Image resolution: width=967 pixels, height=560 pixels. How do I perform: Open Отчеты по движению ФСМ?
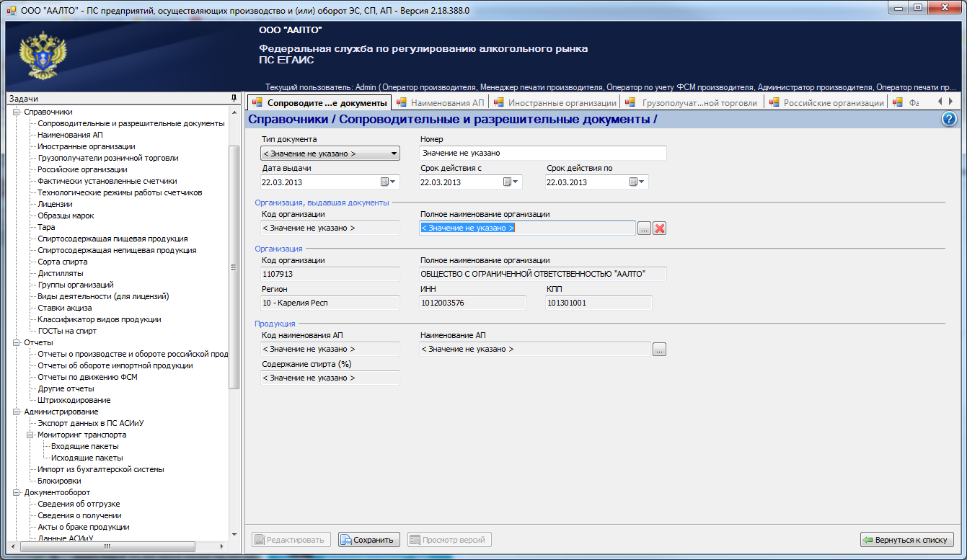(87, 377)
